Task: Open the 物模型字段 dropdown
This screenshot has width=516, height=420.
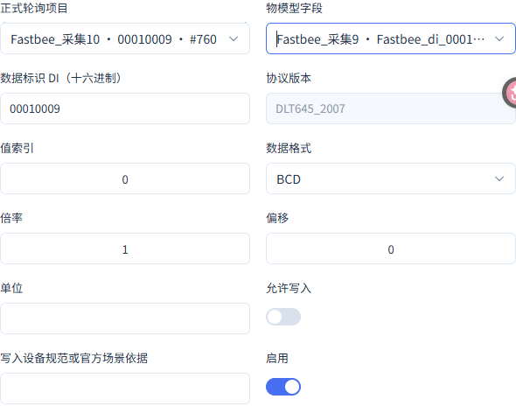Action: click(x=391, y=38)
